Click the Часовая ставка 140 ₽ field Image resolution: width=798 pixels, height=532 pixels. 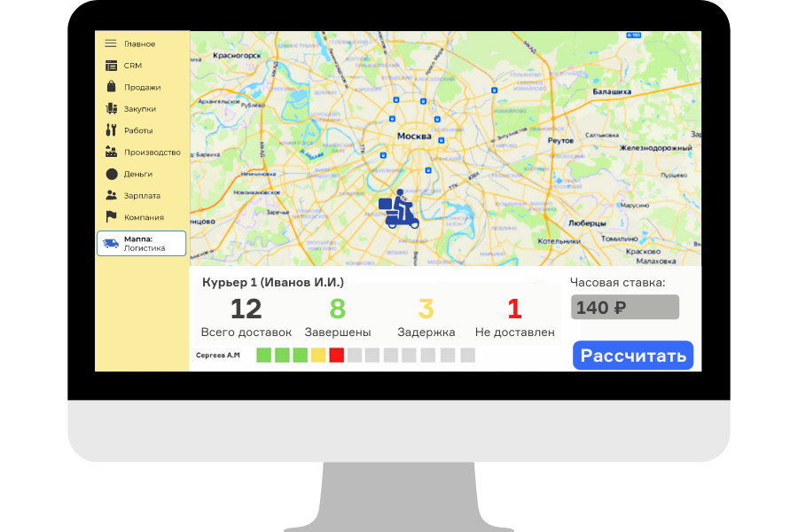pyautogui.click(x=624, y=306)
